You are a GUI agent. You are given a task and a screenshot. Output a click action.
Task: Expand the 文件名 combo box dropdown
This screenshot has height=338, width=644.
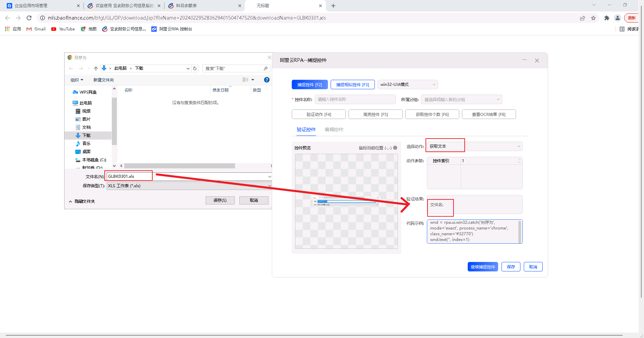pyautogui.click(x=269, y=176)
